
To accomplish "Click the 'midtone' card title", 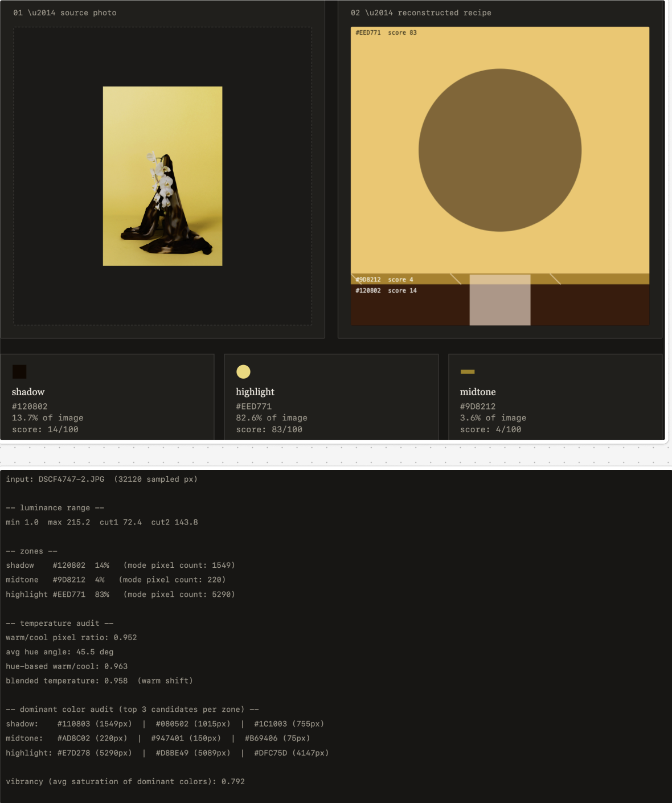I will tap(478, 392).
